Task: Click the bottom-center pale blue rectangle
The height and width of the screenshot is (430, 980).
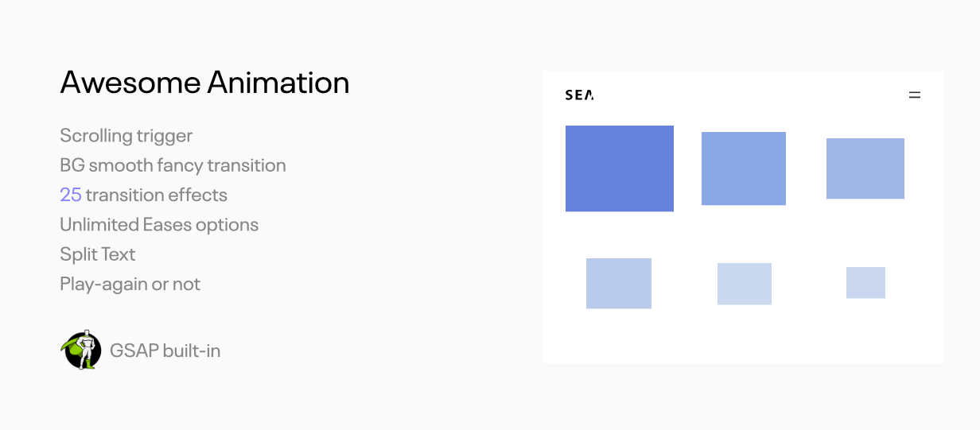Action: (x=745, y=284)
